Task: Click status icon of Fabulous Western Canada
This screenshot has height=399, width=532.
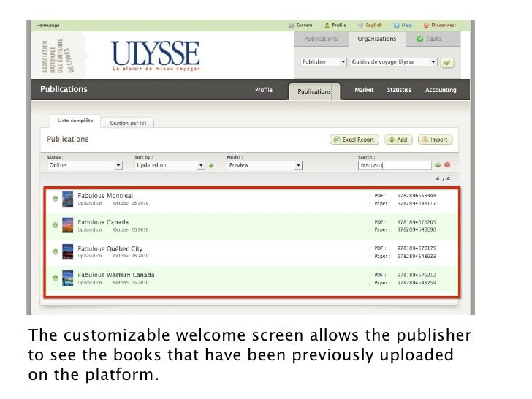Action: pyautogui.click(x=56, y=278)
